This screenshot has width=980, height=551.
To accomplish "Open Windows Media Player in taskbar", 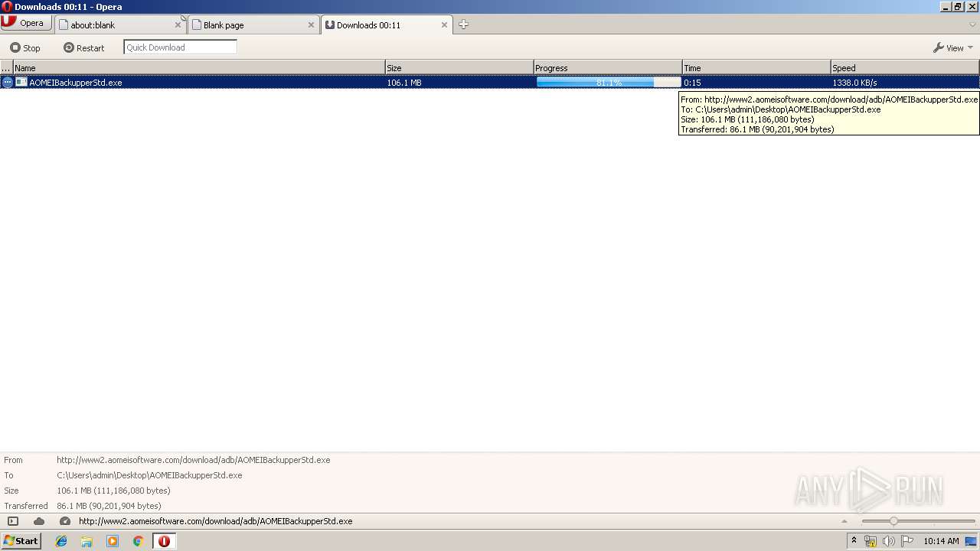I will 113,541.
